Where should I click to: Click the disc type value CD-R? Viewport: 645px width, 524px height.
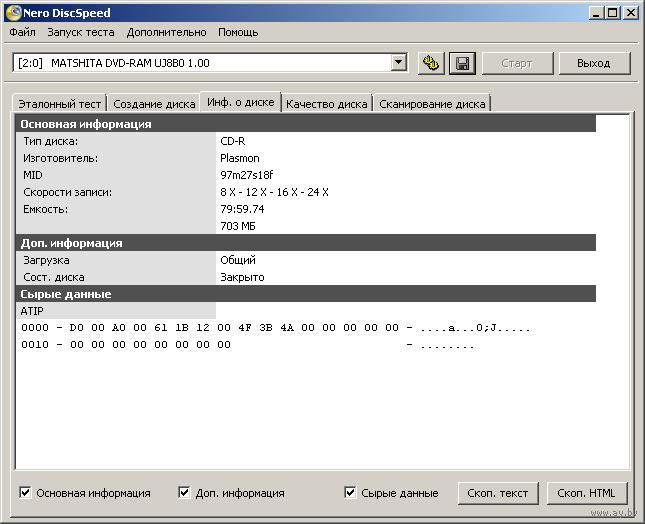pos(233,141)
